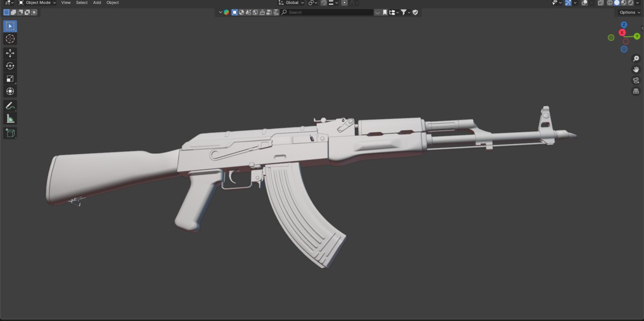Open the View menu
The height and width of the screenshot is (321, 644).
tap(66, 3)
